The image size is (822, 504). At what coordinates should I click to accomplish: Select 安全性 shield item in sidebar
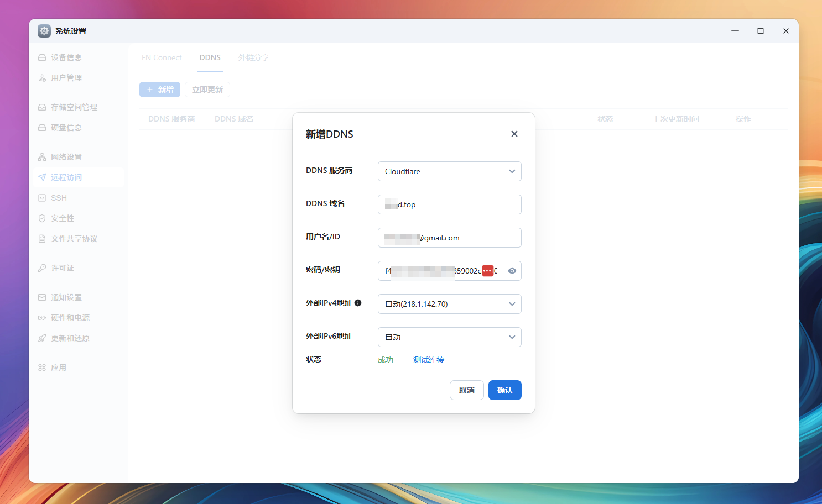click(x=62, y=218)
